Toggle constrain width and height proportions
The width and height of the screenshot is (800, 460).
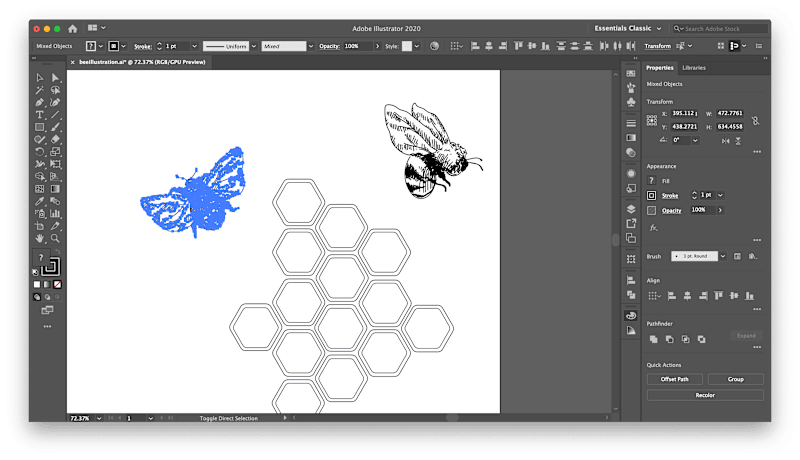[756, 120]
